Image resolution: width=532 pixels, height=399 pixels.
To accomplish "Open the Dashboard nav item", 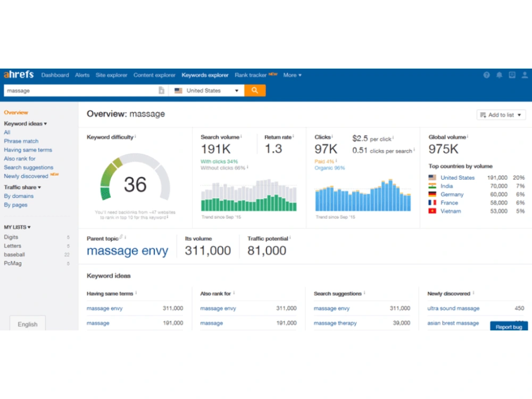I will pos(55,75).
